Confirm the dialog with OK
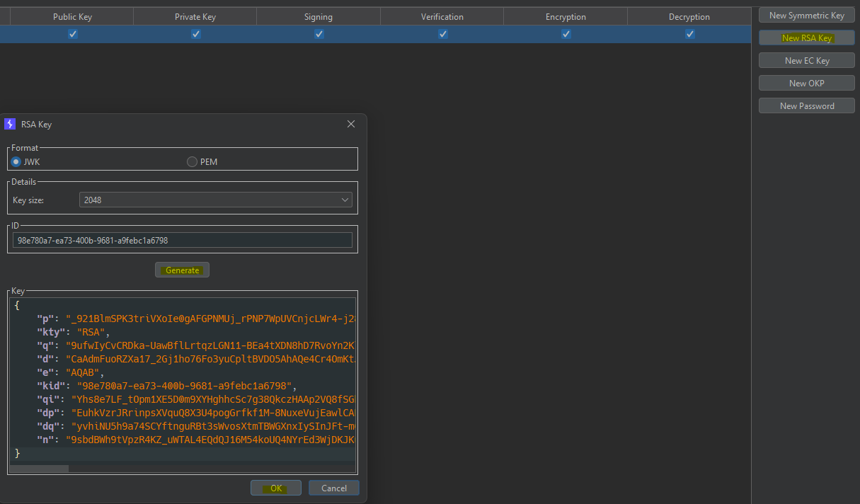This screenshot has height=504, width=860. [x=275, y=488]
